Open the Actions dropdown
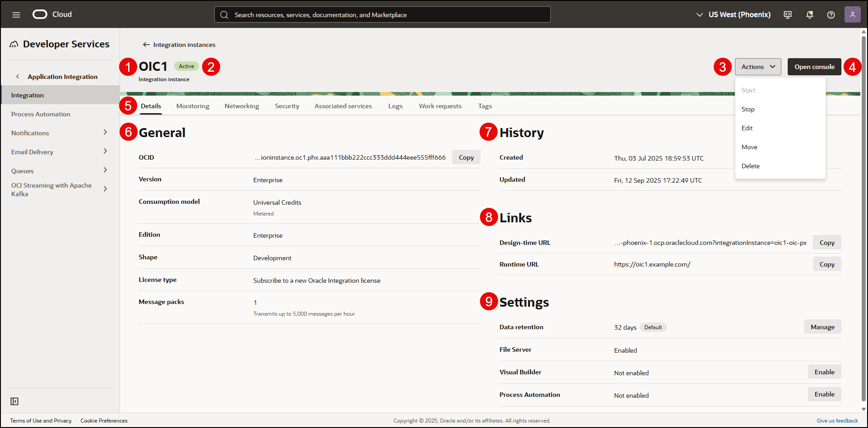This screenshot has width=868, height=428. (x=757, y=66)
